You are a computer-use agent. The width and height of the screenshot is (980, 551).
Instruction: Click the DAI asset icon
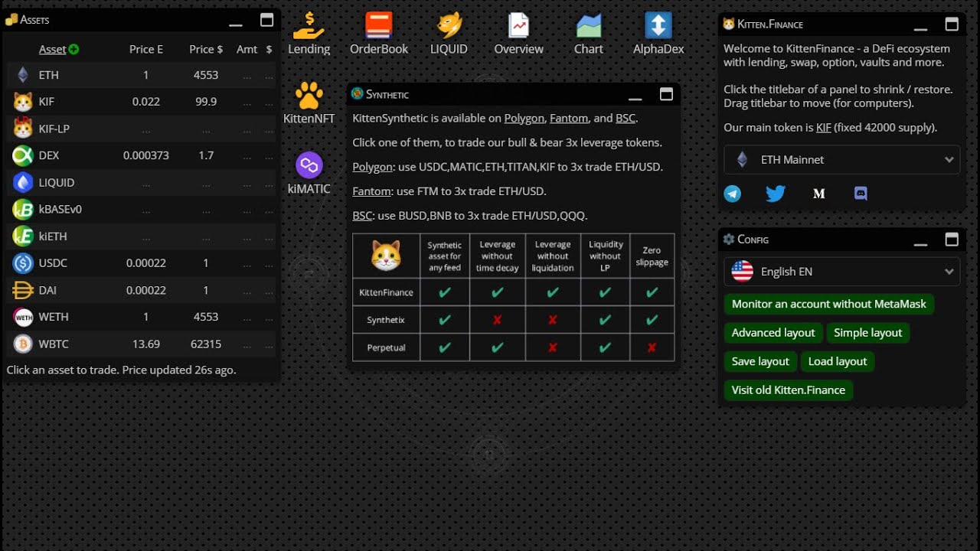(23, 290)
